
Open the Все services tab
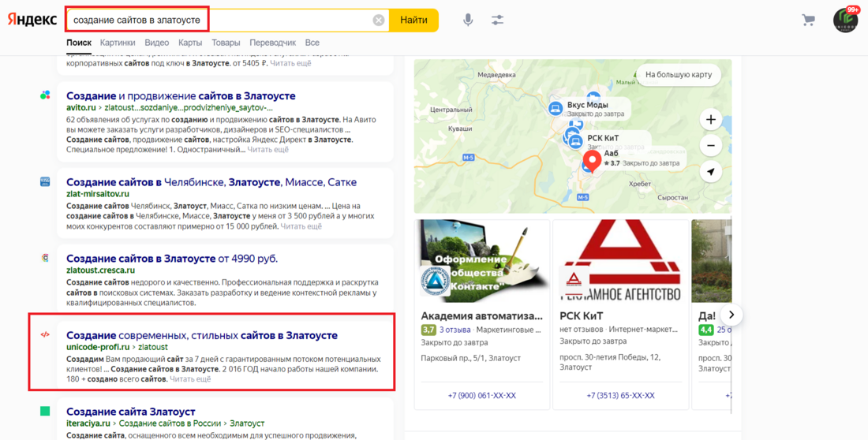click(312, 43)
